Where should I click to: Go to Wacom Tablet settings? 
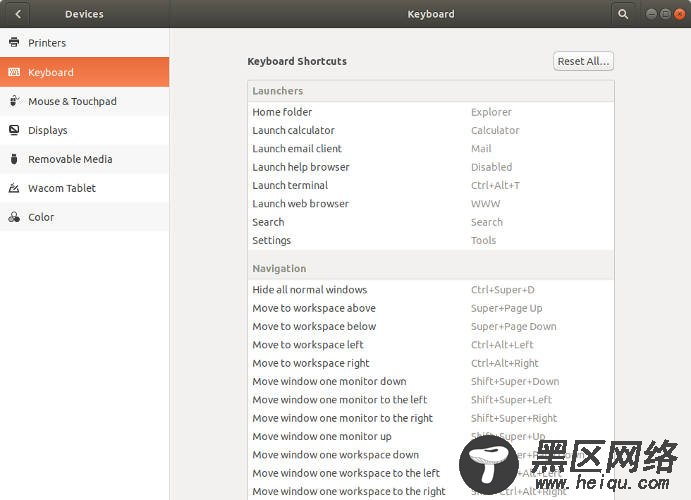click(84, 188)
